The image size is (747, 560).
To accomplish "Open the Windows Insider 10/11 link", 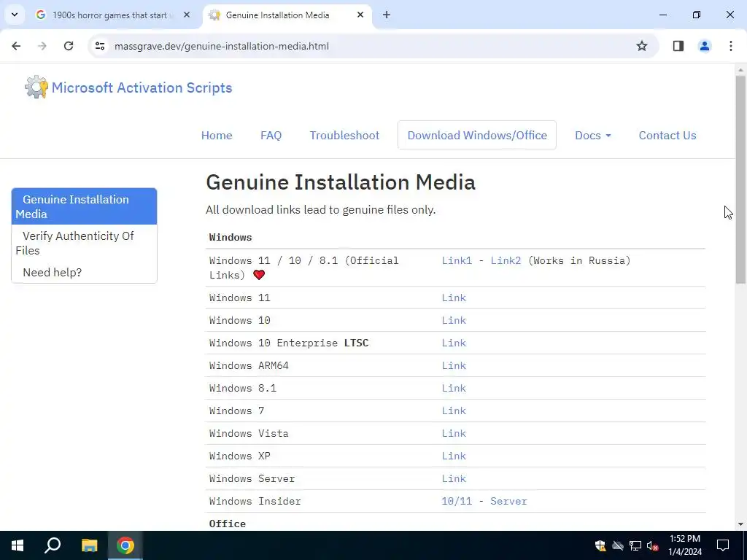I will 457,502.
